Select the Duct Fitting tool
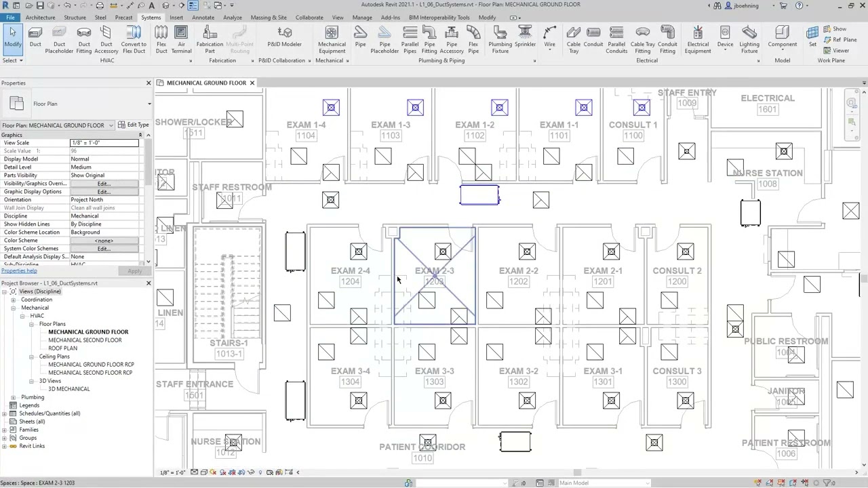Viewport: 868px width, 488px height. 84,39
